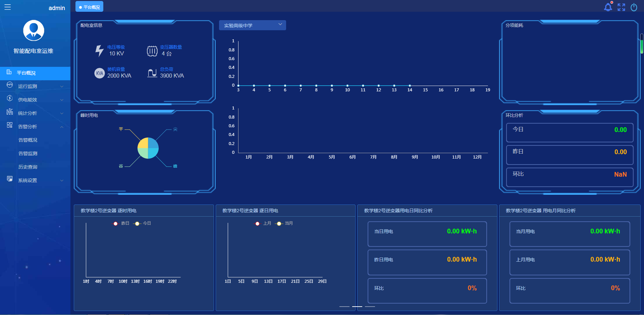The width and height of the screenshot is (644, 315).
Task: Open the 告警监测 submenu item
Action: click(x=28, y=153)
